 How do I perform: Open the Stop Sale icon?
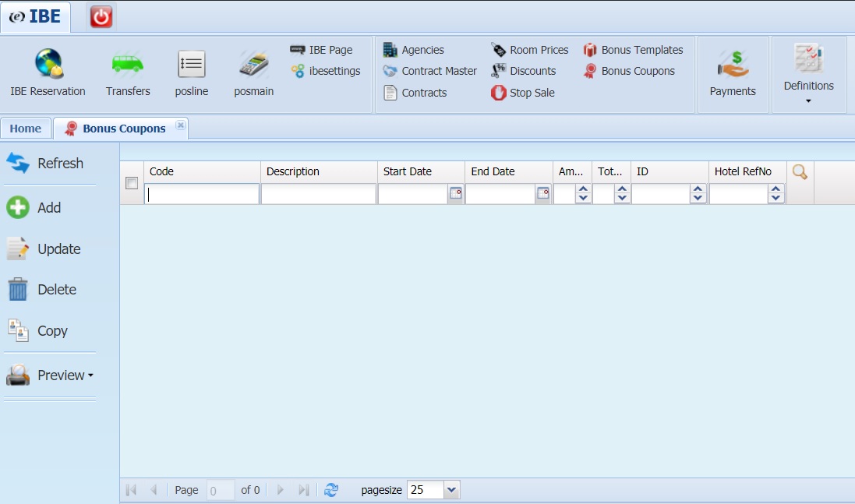(x=498, y=93)
